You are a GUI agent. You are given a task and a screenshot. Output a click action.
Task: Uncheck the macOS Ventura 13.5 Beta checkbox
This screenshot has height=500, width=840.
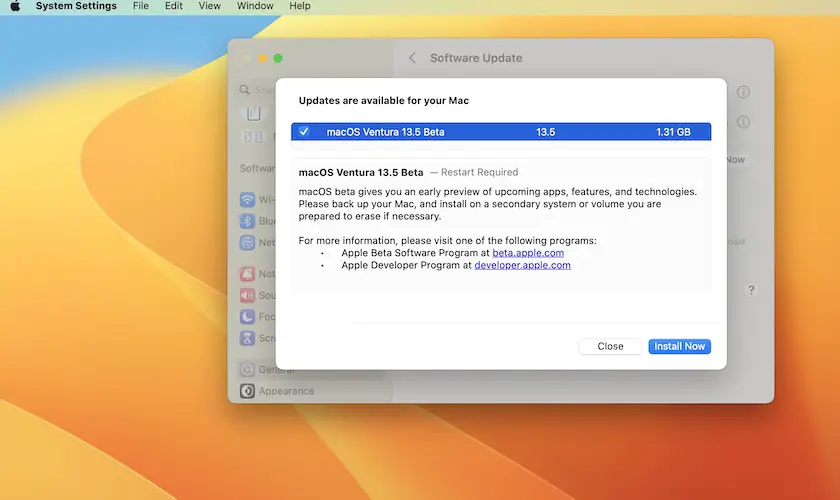pos(304,132)
